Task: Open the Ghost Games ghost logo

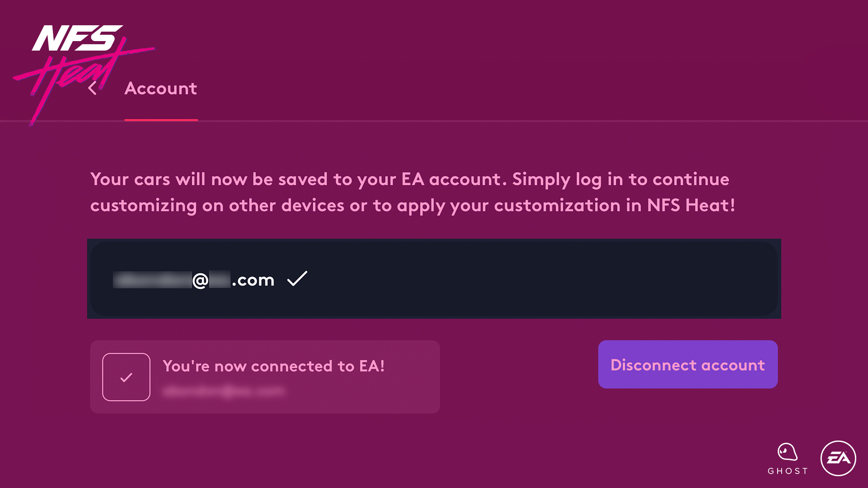Action: pyautogui.click(x=787, y=451)
